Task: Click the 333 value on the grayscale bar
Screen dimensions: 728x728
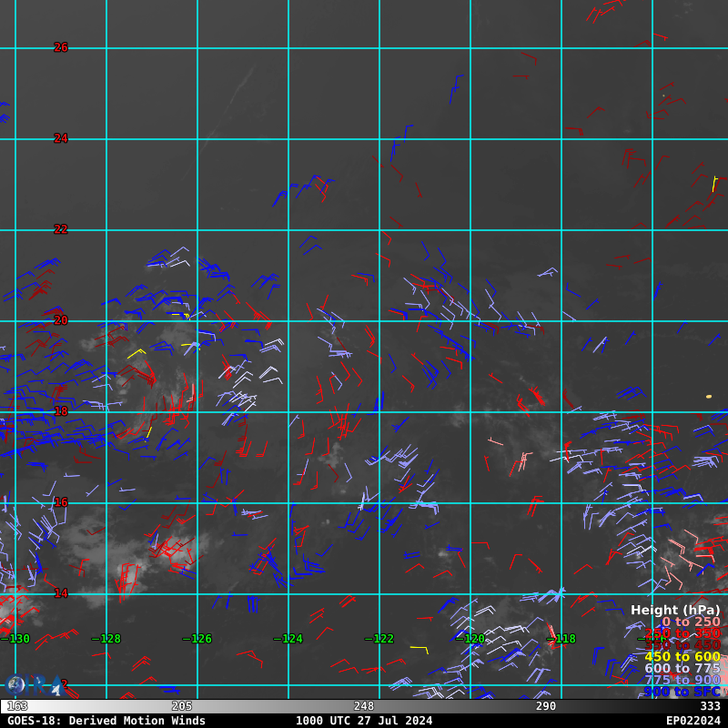Action: pos(710,706)
